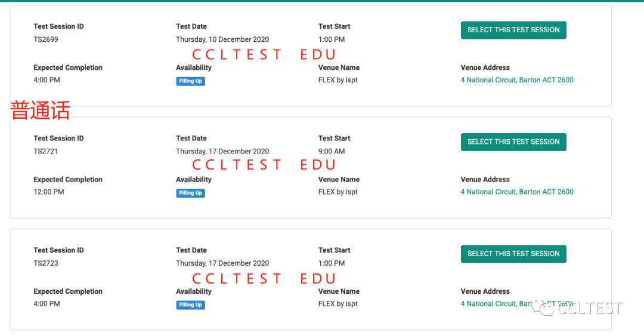Click Filling Up badge for 10 December session
Image resolution: width=644 pixels, height=335 pixels.
191,81
